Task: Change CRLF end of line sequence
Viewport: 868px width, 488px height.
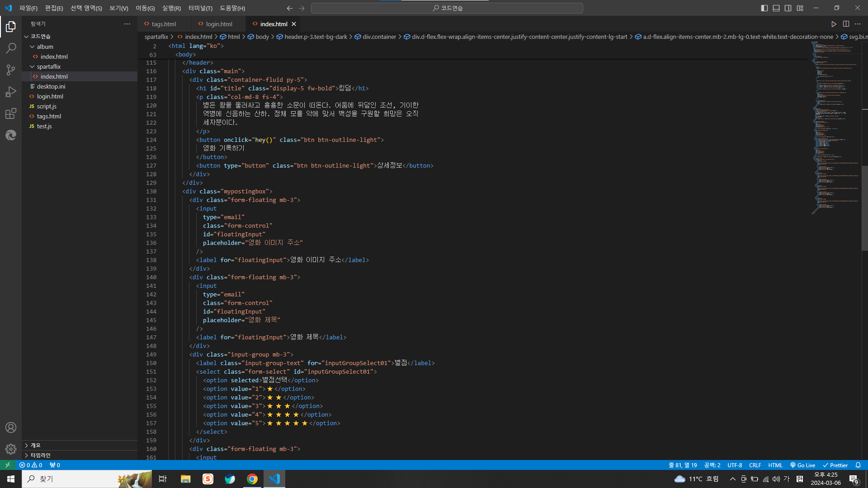Action: coord(755,465)
